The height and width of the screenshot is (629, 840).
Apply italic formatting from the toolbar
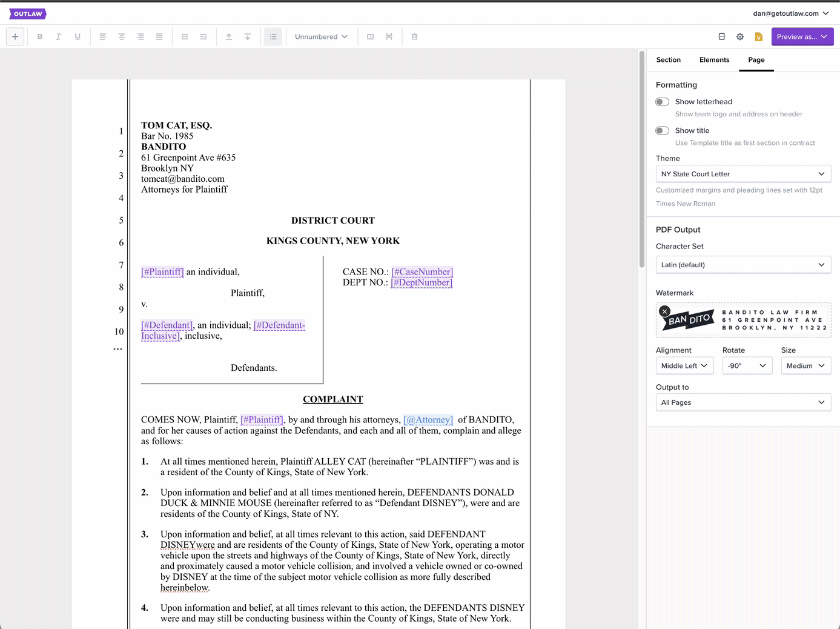tap(59, 37)
